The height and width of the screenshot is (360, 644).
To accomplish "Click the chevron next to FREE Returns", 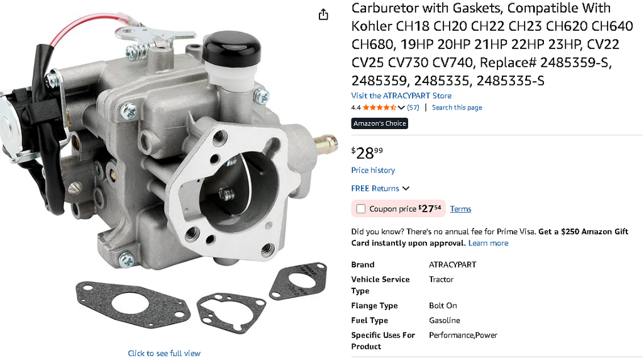I will tap(406, 189).
